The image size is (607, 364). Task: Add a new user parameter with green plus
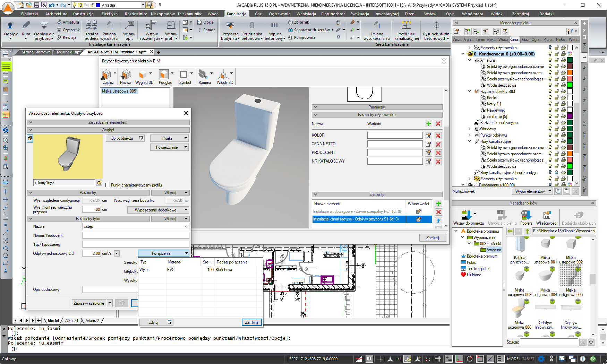pyautogui.click(x=428, y=124)
